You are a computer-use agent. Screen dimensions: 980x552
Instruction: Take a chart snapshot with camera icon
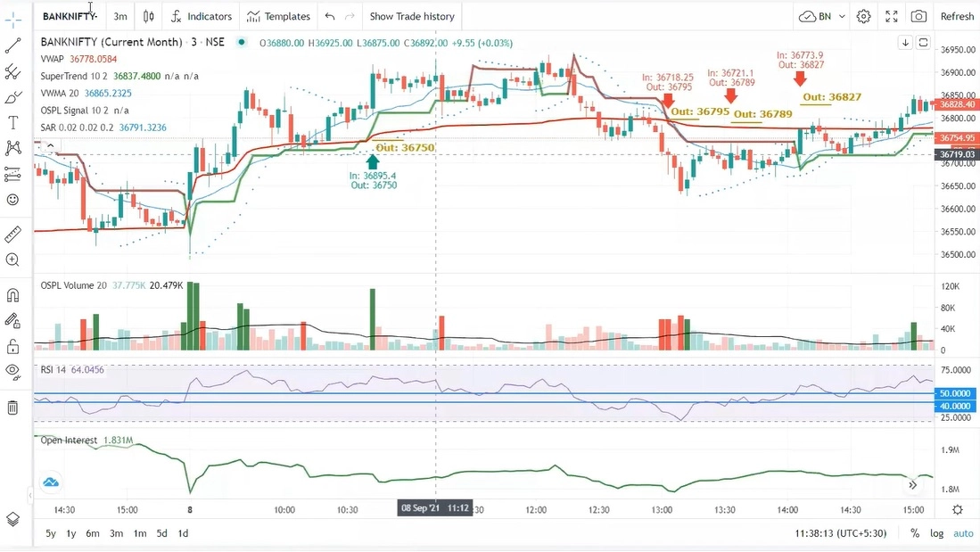[x=918, y=16]
